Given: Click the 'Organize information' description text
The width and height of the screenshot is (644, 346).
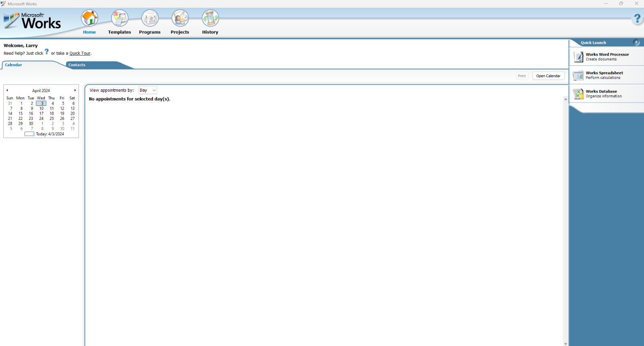Looking at the screenshot, I should [x=604, y=97].
